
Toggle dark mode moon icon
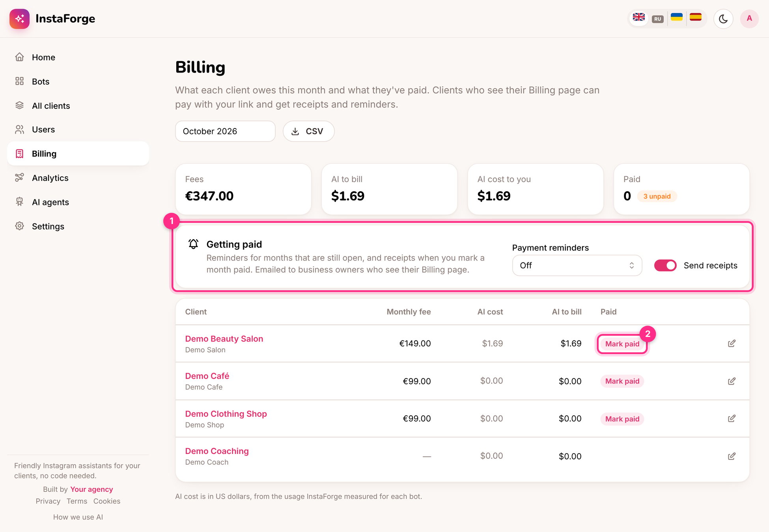point(723,19)
